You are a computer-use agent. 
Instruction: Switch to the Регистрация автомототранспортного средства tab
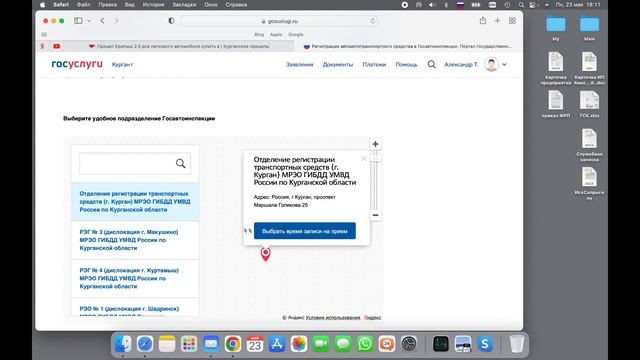click(x=408, y=46)
